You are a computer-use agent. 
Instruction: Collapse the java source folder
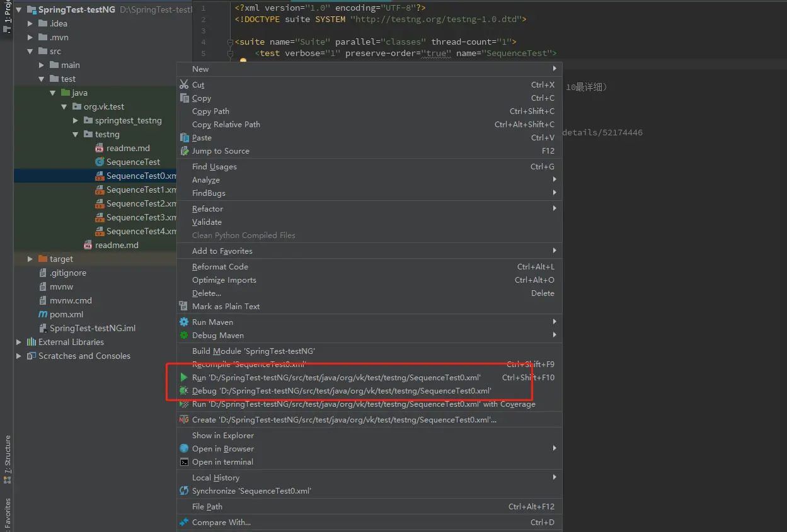tap(53, 93)
